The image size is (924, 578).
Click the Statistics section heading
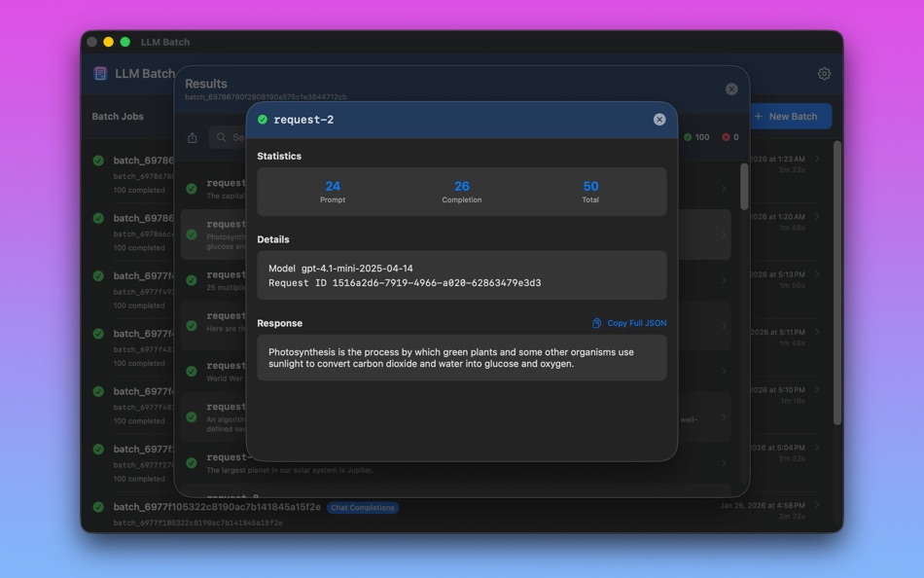pos(279,157)
